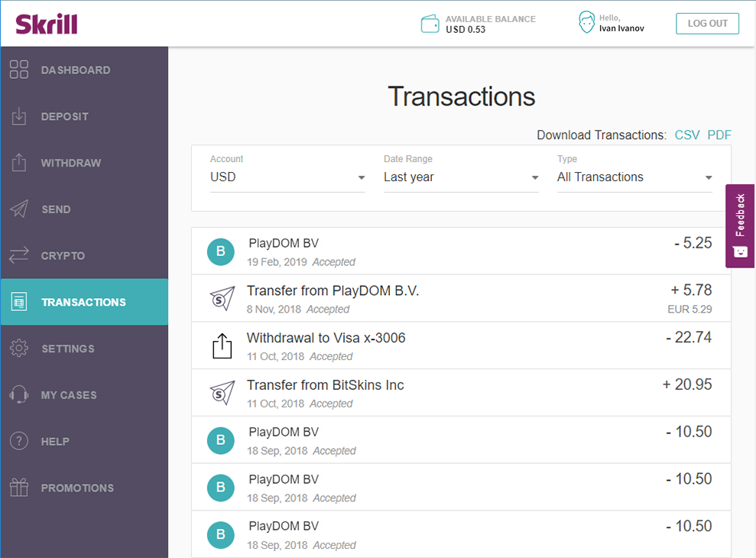The height and width of the screenshot is (558, 756).
Task: Click the Feedback smiley icon
Action: pos(740,251)
